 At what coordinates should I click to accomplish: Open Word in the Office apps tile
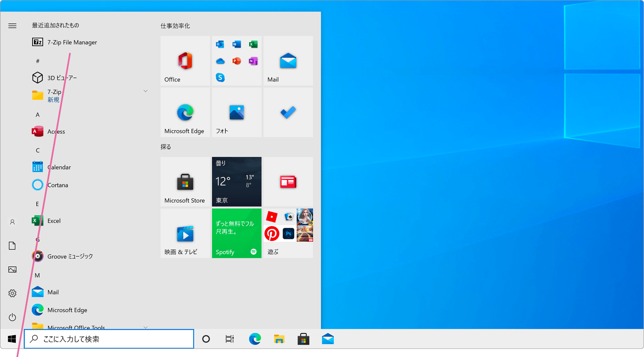tap(237, 44)
